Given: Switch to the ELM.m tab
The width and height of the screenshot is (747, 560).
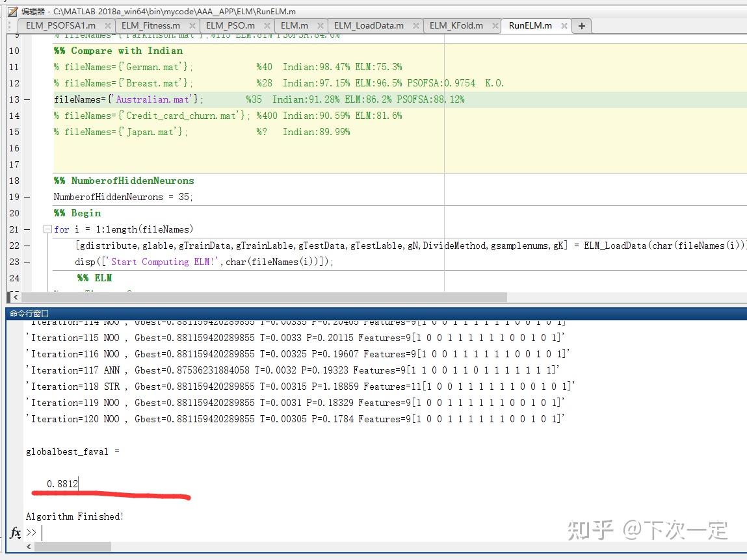Looking at the screenshot, I should [x=295, y=26].
